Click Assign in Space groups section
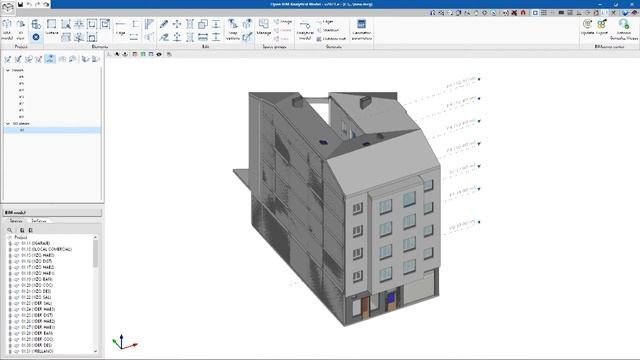The height and width of the screenshot is (360, 640). [283, 22]
